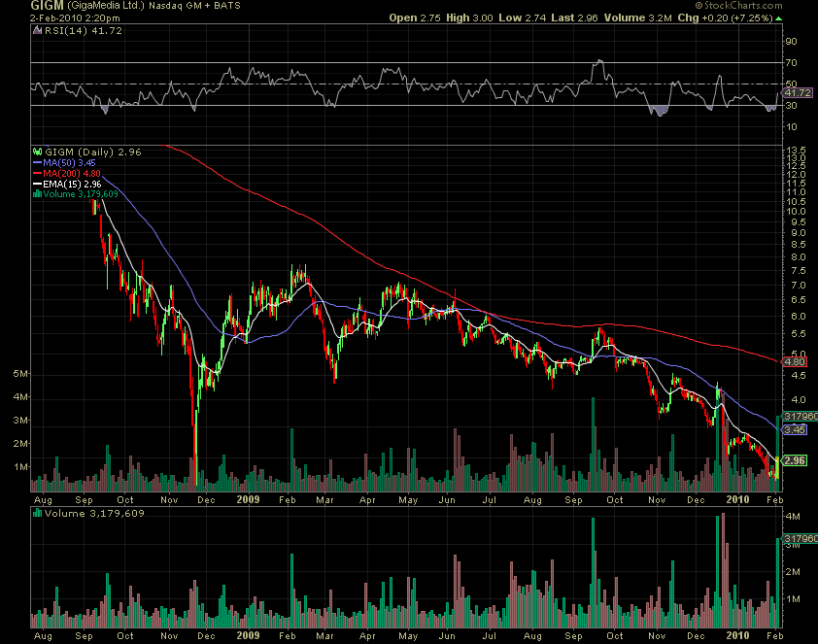This screenshot has width=818, height=644.
Task: Click the blue 3.45 MA(50) price tag
Action: coord(795,429)
